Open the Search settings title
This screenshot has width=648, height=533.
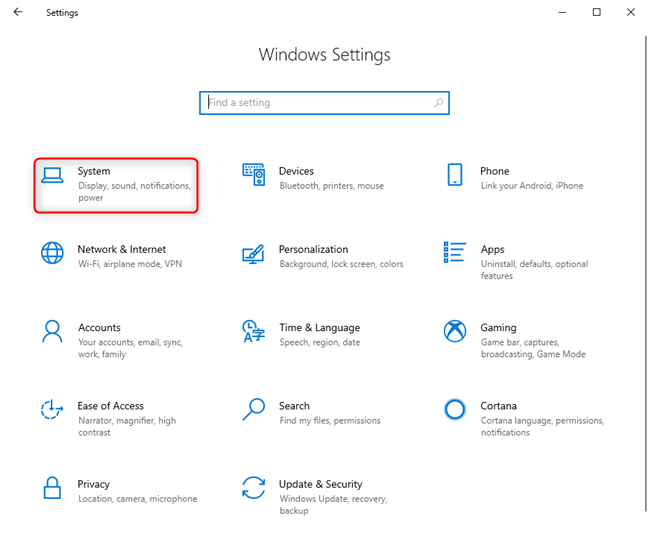pyautogui.click(x=294, y=406)
